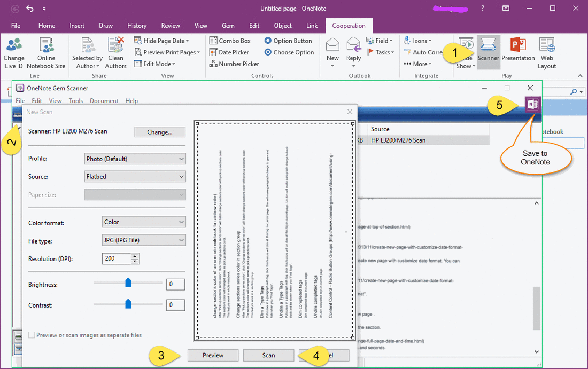Click the Contrast value field
Screen dimensions: 588x369
click(x=175, y=305)
